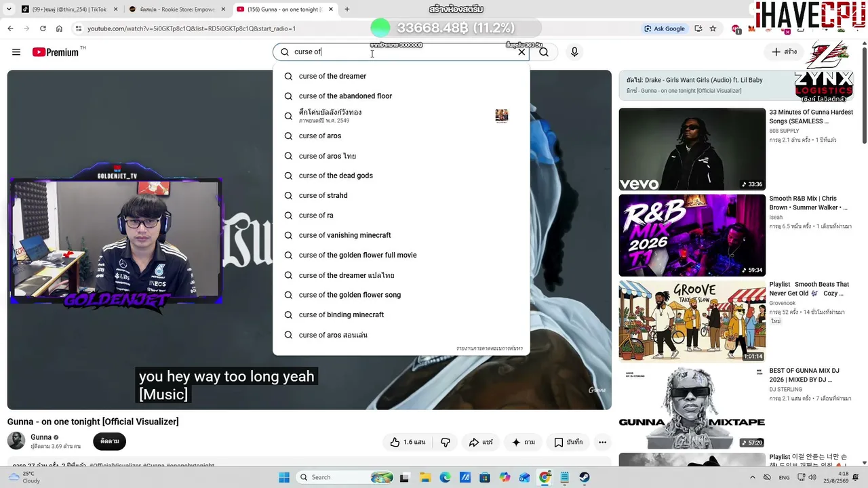Choose suggestion "curse of the dreamer"

point(401,76)
